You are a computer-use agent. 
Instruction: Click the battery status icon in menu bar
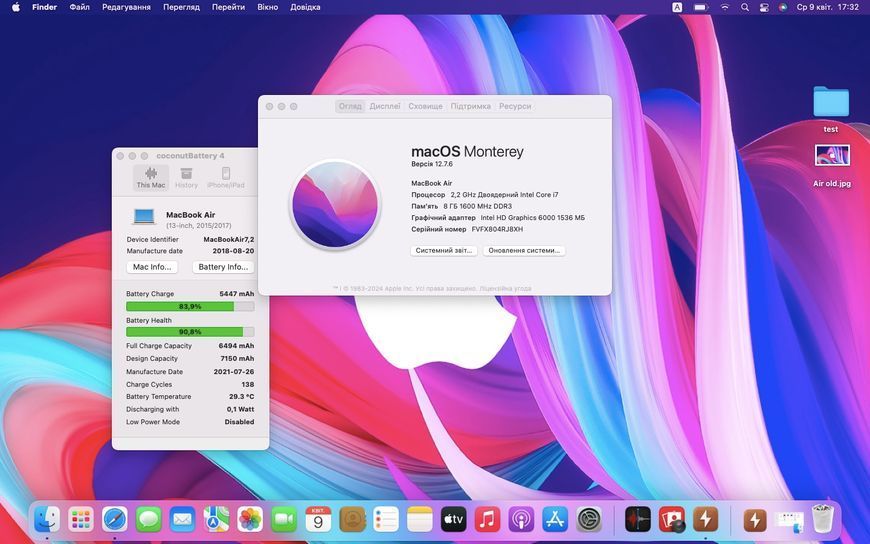(x=701, y=7)
